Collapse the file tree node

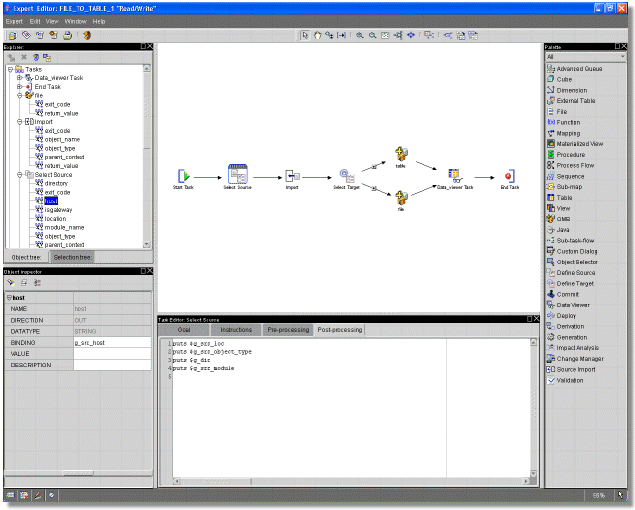pos(19,96)
